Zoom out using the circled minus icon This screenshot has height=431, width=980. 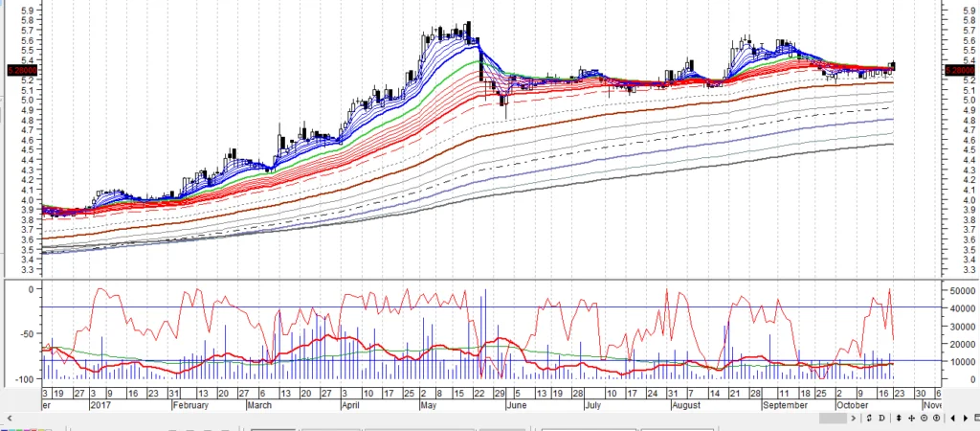click(x=924, y=419)
